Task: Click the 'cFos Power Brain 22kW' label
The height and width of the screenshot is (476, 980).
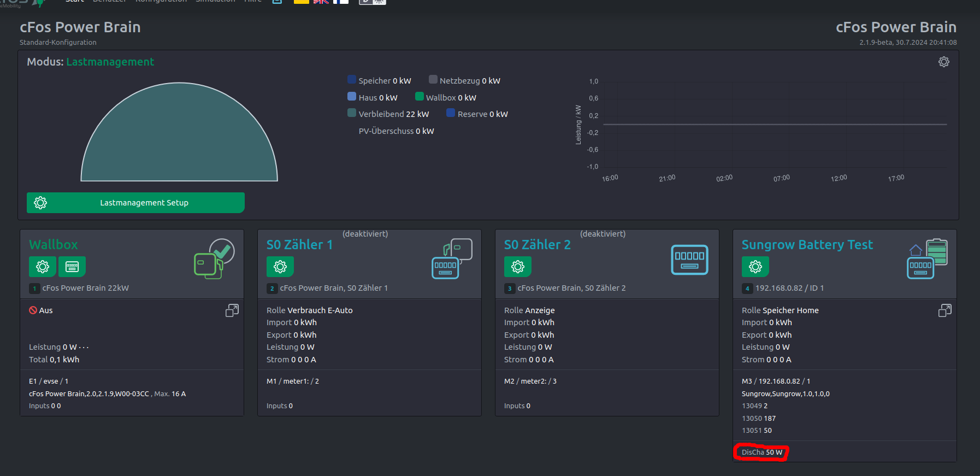Action: click(x=86, y=288)
